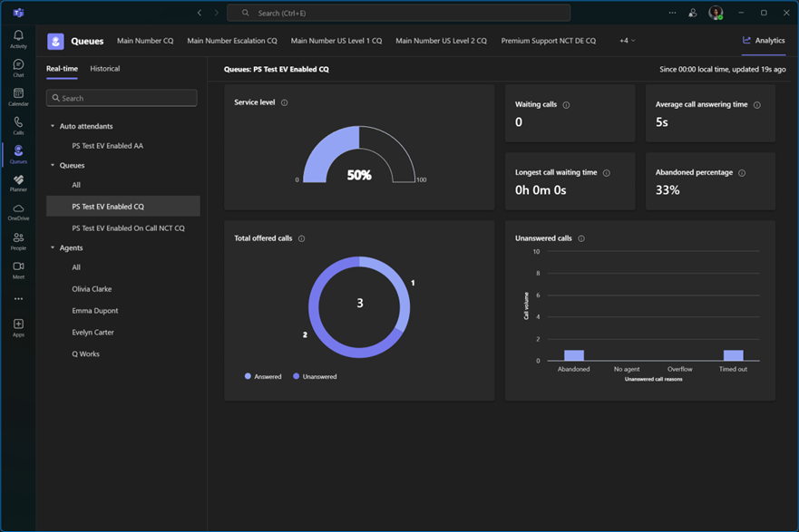Select the Main Number Escalation CQ tab
The image size is (799, 532).
point(232,41)
